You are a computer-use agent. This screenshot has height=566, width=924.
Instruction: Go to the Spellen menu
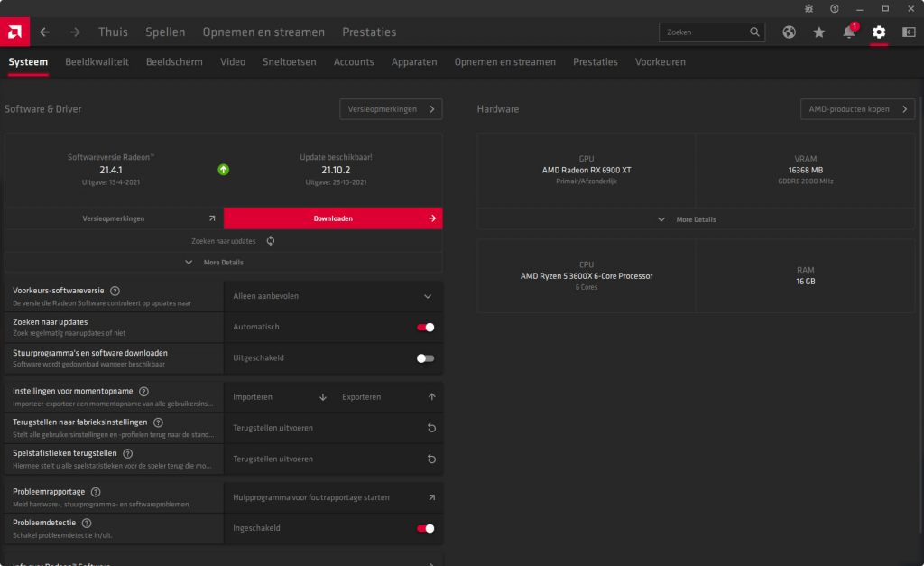point(165,32)
